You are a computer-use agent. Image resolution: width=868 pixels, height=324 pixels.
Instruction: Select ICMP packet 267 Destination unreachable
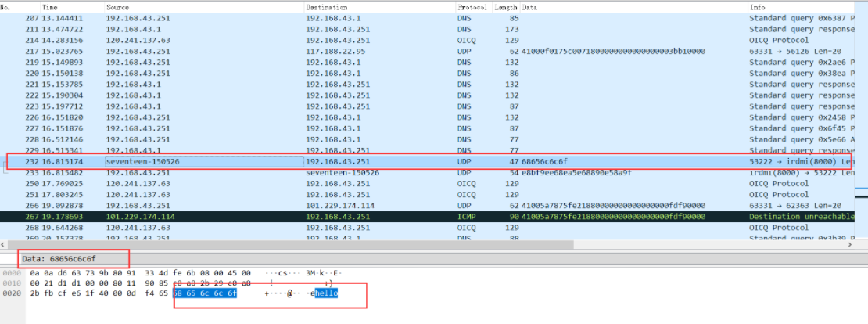click(428, 217)
